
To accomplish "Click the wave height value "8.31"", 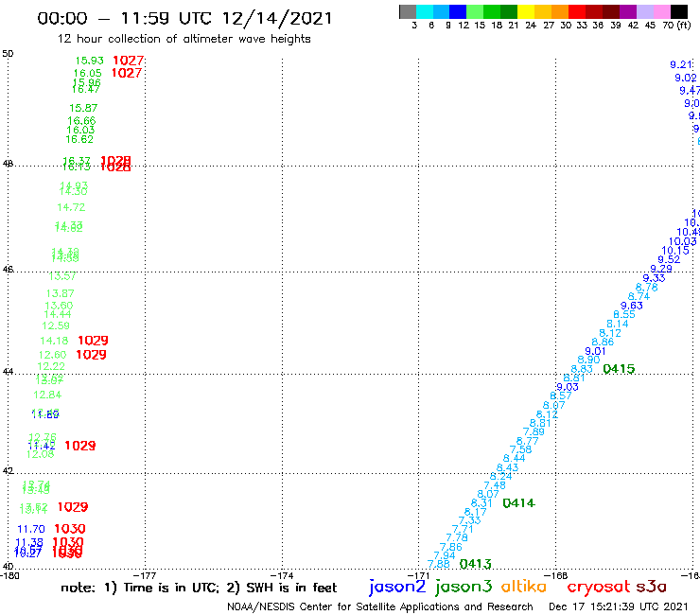I will tap(481, 503).
